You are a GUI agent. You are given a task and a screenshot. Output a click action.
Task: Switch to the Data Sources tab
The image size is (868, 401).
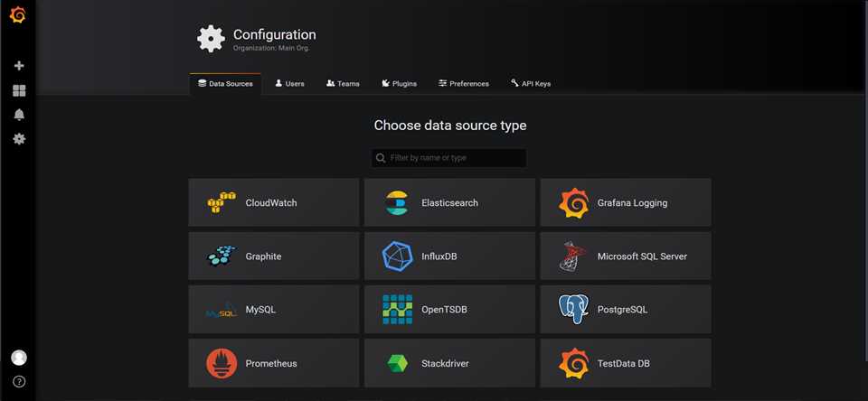point(225,83)
